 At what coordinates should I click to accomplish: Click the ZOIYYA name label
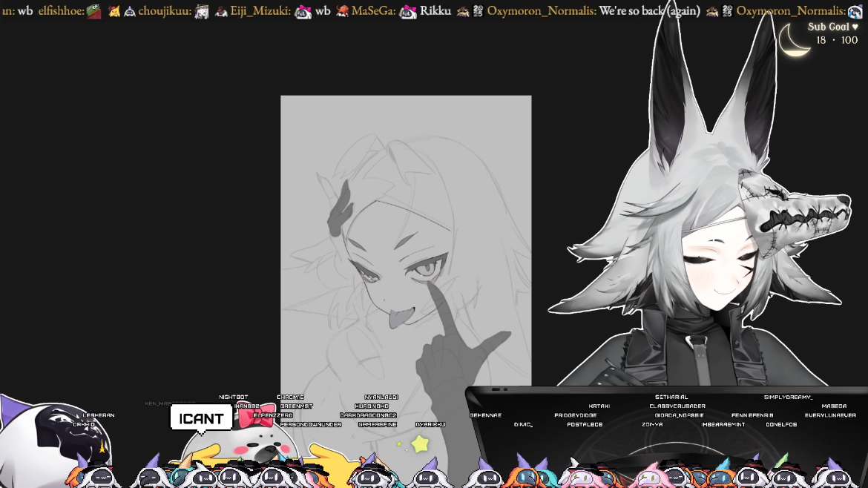pos(652,425)
